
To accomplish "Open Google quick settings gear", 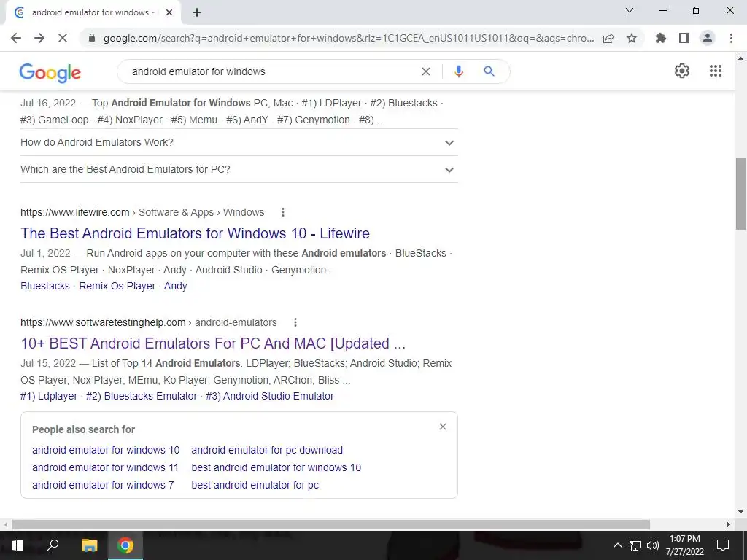I will pyautogui.click(x=682, y=71).
